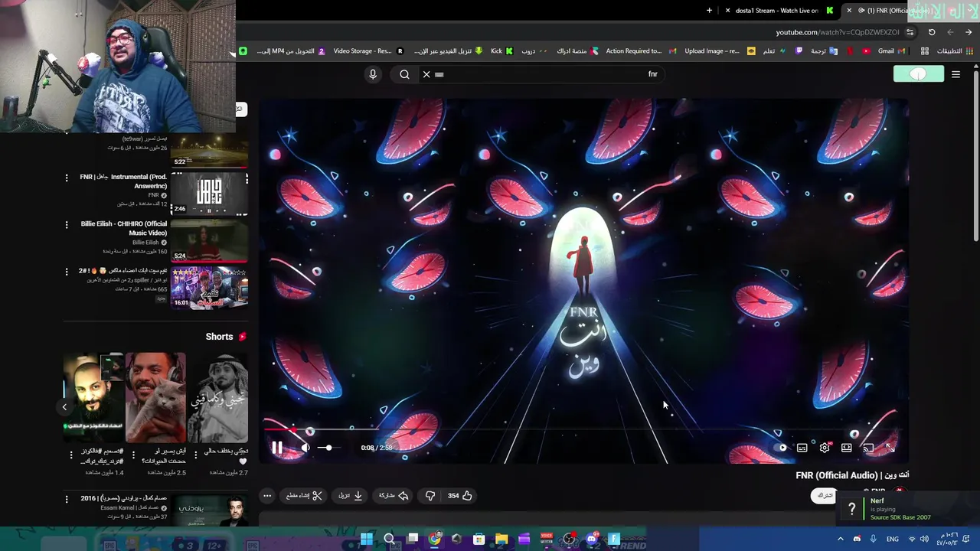
Task: Switch the ENG input language indicator
Action: click(x=893, y=539)
